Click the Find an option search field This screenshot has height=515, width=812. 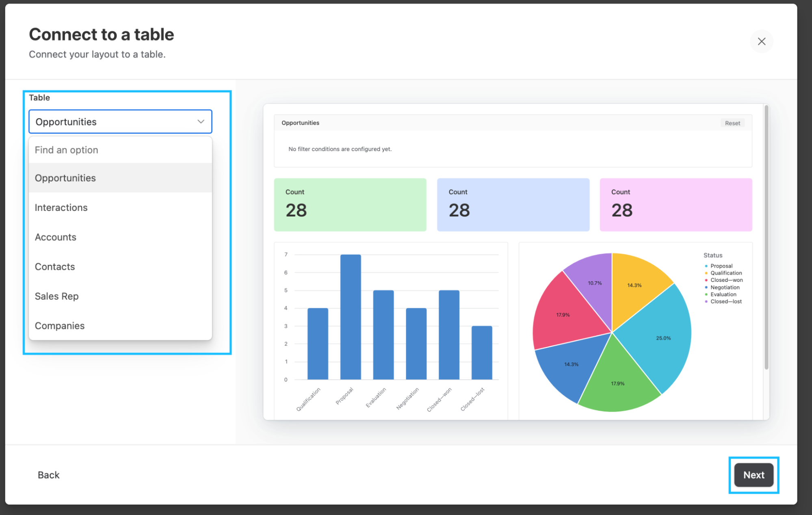click(120, 150)
